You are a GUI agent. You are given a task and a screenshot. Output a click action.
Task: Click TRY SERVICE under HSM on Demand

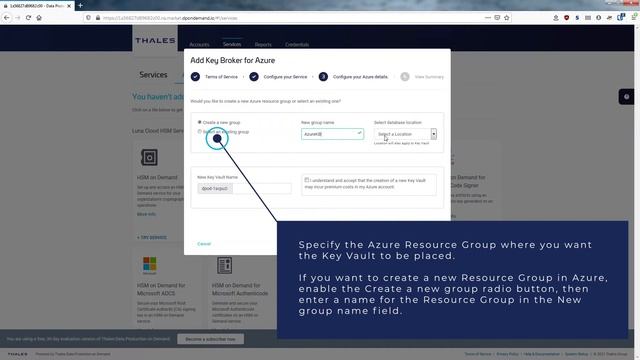[x=152, y=237]
